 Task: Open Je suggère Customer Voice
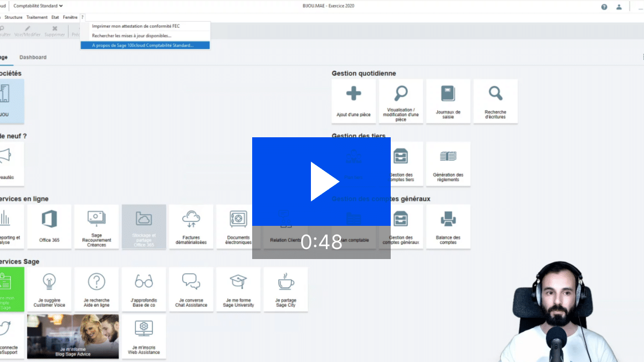point(49,289)
